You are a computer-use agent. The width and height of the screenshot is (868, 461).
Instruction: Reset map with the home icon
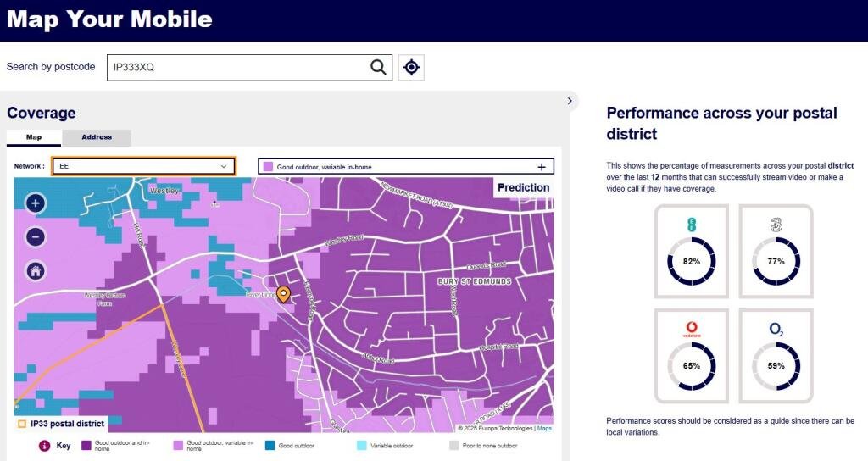tap(36, 271)
